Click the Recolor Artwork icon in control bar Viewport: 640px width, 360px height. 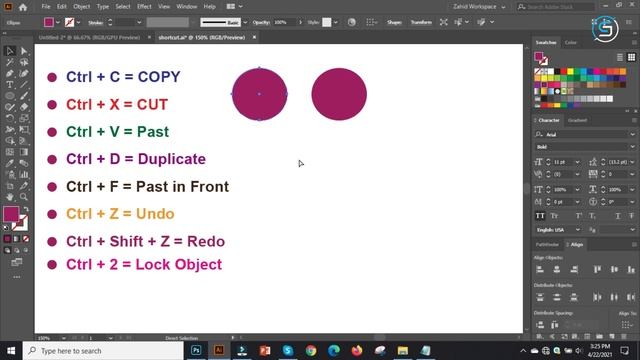pos(351,22)
